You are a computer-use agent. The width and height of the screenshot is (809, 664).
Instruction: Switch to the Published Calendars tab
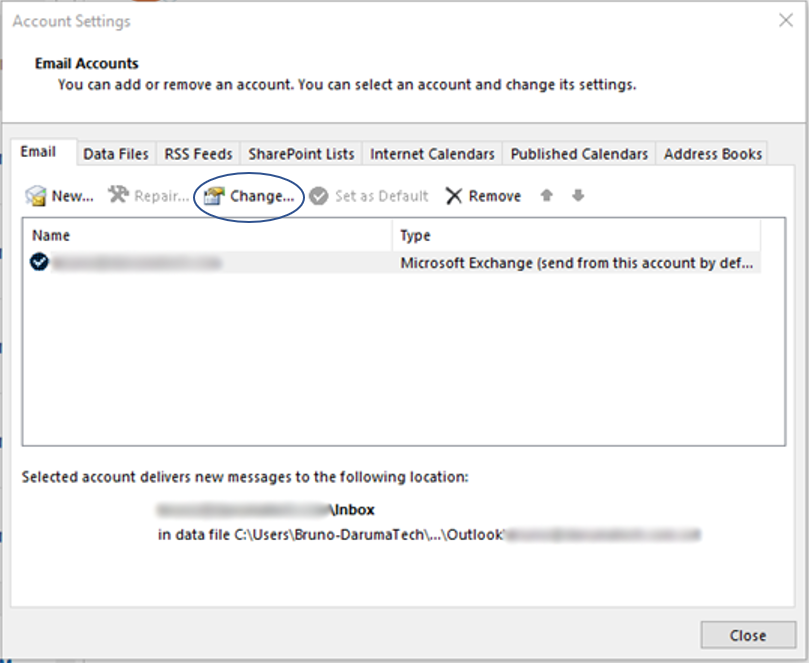(x=579, y=154)
